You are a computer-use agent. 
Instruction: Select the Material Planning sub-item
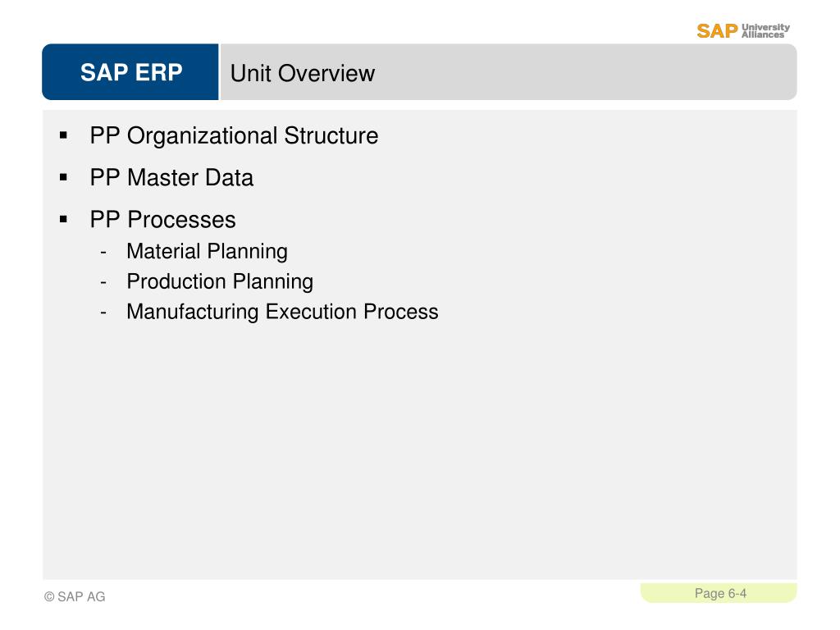click(207, 251)
